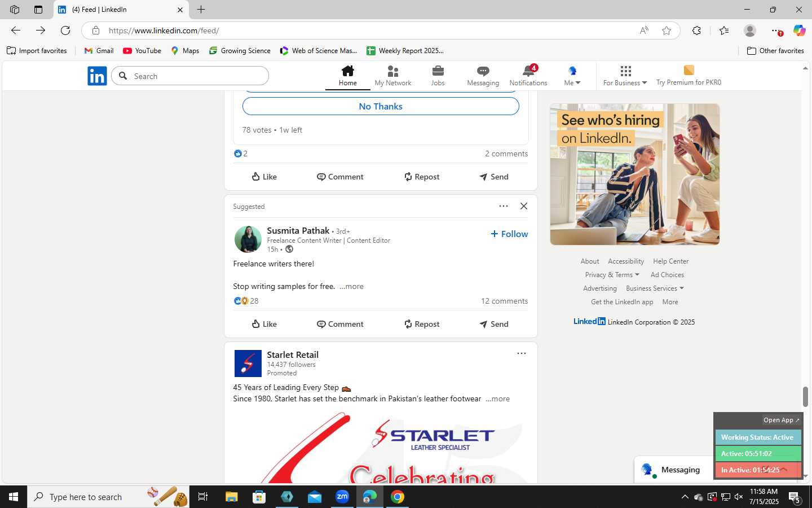Open Starlet Retail company logo
812x508 pixels.
[x=248, y=364]
